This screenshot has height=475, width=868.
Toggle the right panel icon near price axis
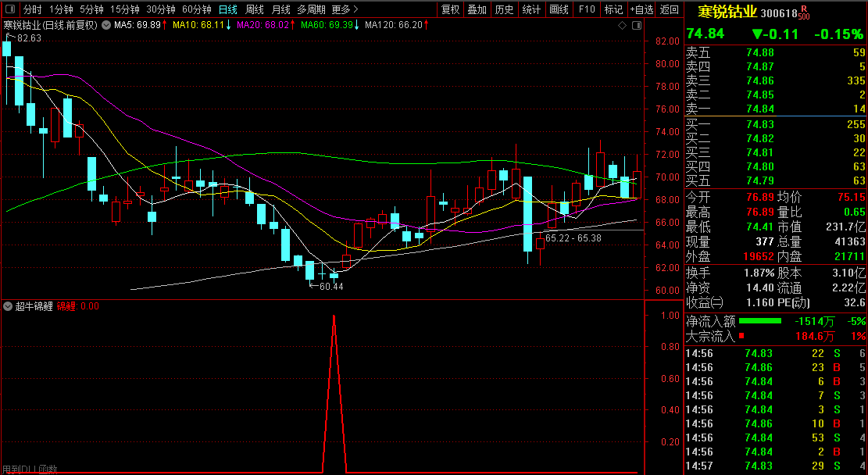pos(637,25)
